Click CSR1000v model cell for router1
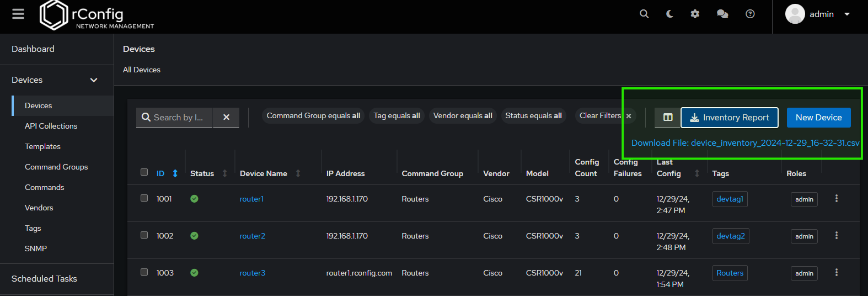 point(544,199)
